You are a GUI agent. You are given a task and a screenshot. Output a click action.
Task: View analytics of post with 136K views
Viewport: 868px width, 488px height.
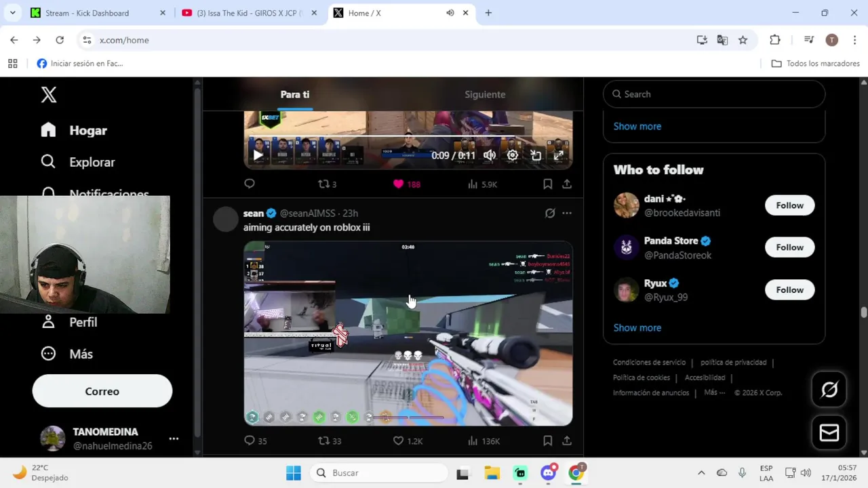[484, 441]
